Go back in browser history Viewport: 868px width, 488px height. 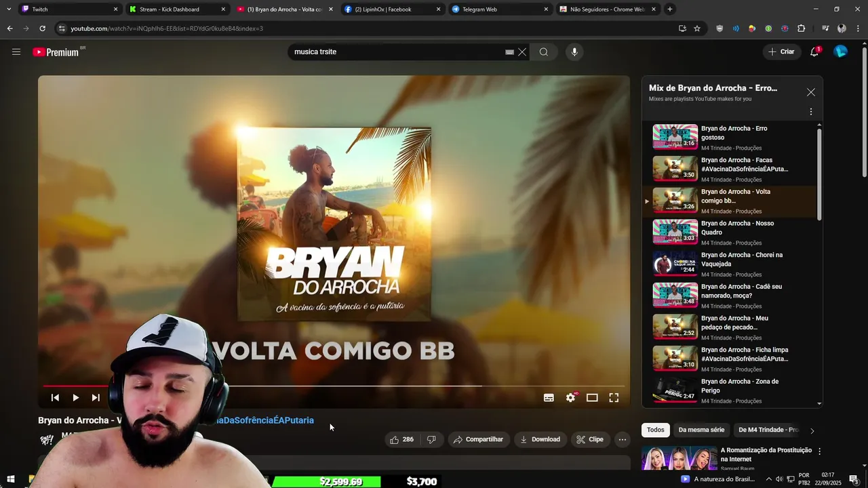click(x=9, y=28)
